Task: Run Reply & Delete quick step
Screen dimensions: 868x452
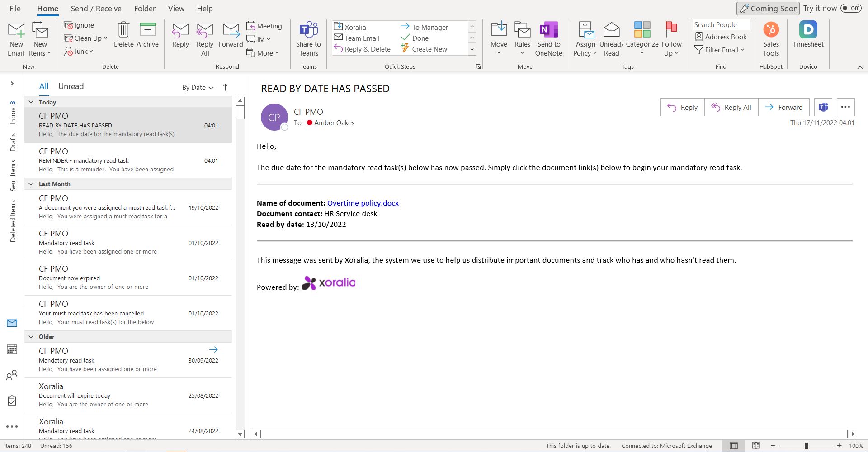Action: (x=362, y=49)
